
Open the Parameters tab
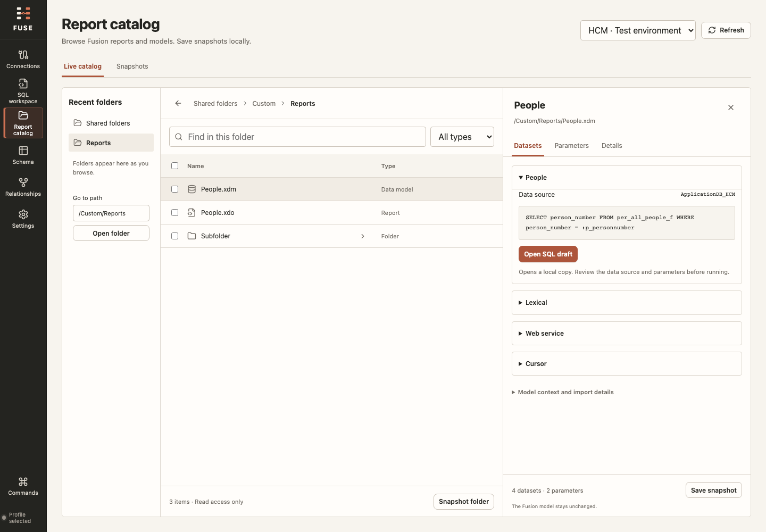coord(572,146)
